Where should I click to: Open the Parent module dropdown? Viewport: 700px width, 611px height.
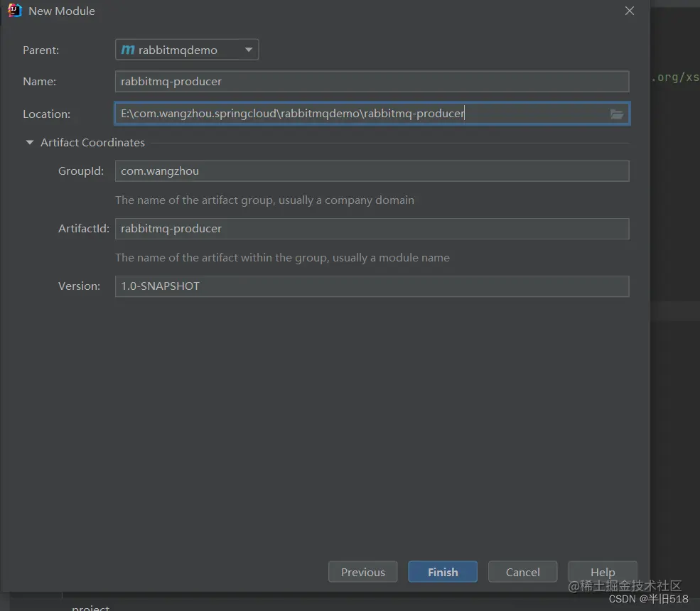click(187, 50)
